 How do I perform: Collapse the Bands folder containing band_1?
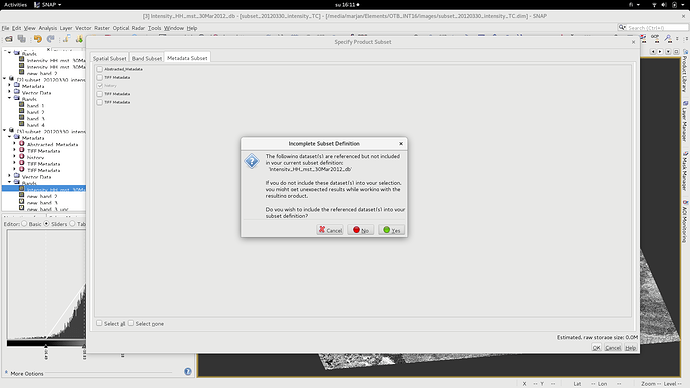10,99
